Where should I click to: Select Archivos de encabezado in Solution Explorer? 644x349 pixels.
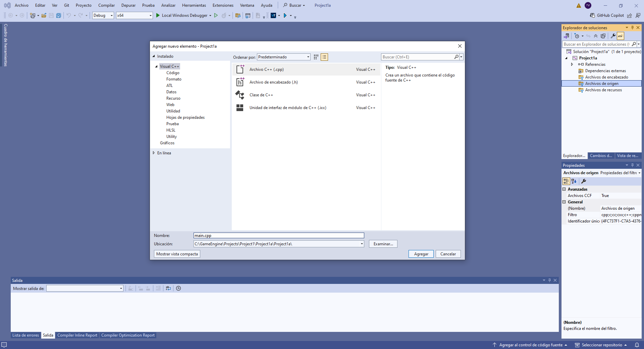coord(606,77)
